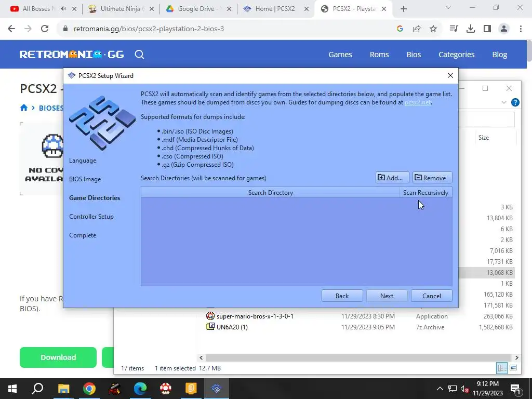Select the UN6A20 (1) archive in Explorer

coord(232,327)
